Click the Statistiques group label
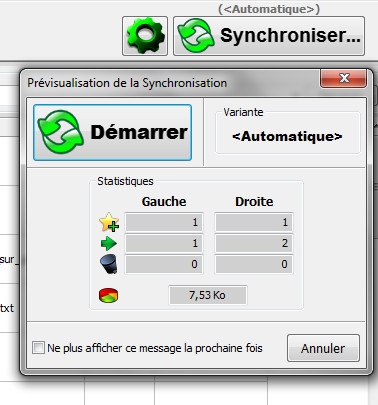 point(125,181)
